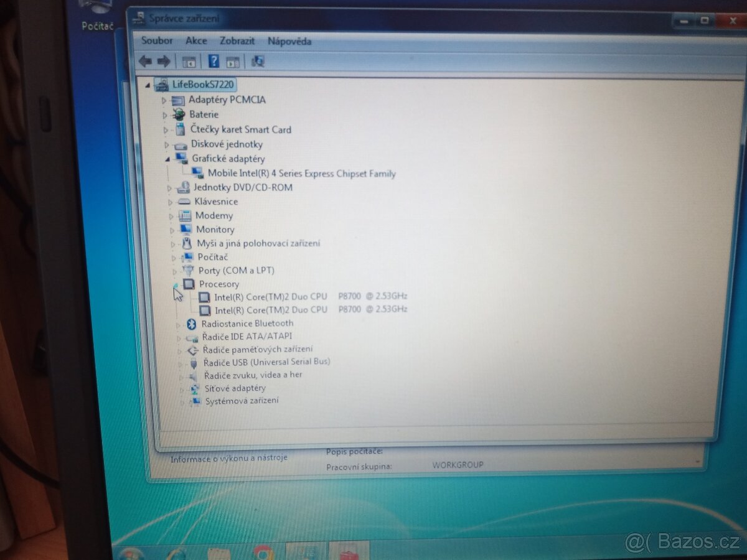The image size is (747, 560).
Task: Select the "Síťové adaptéry" label
Action: [235, 388]
